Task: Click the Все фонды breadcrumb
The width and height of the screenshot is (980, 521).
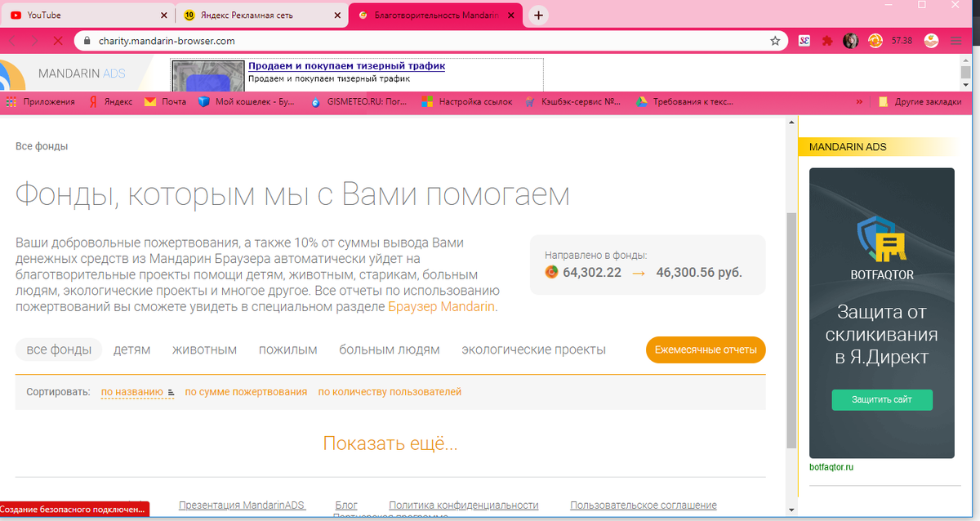Action: coord(42,146)
